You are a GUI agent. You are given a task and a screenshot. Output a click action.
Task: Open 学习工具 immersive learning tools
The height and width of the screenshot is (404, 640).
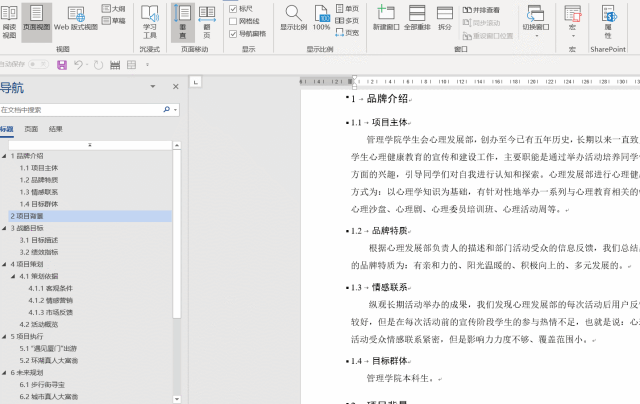tap(150, 22)
